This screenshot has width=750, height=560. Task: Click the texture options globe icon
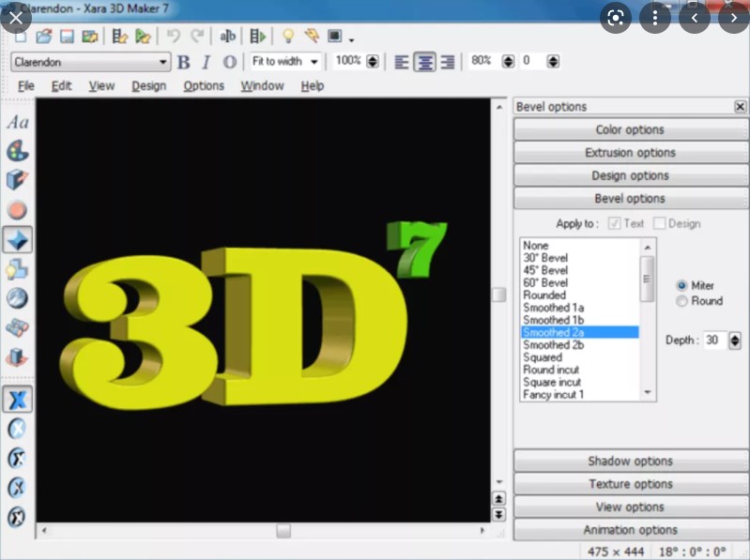point(18,298)
